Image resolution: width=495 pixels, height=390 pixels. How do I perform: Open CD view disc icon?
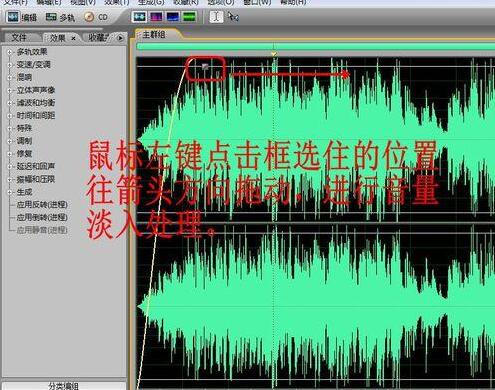pyautogui.click(x=89, y=17)
